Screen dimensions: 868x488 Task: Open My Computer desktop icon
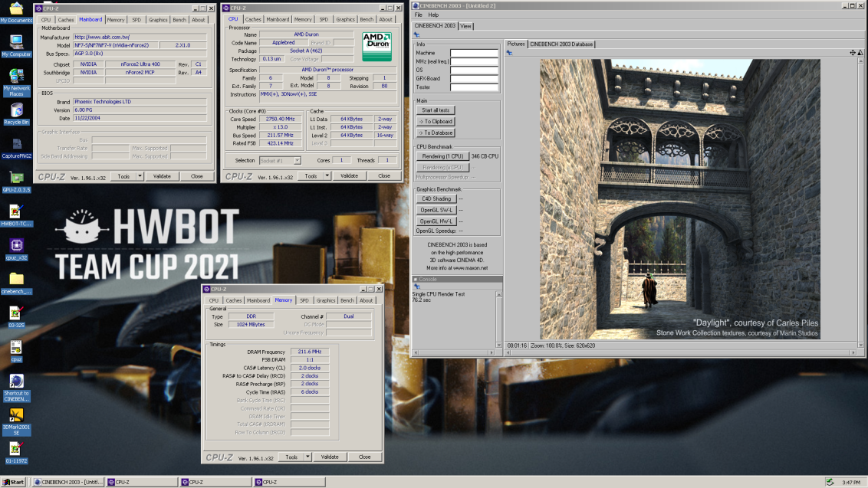(16, 45)
